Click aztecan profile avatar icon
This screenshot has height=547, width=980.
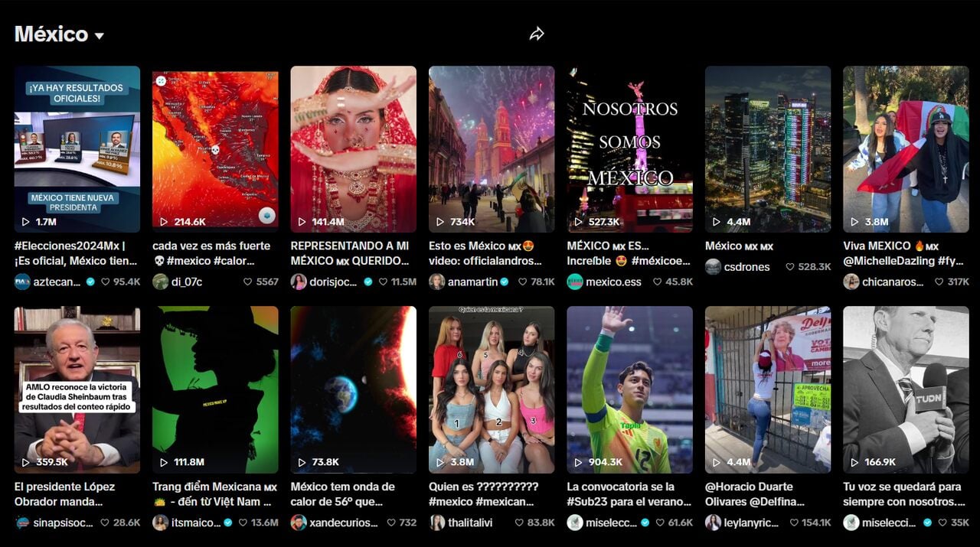click(22, 282)
